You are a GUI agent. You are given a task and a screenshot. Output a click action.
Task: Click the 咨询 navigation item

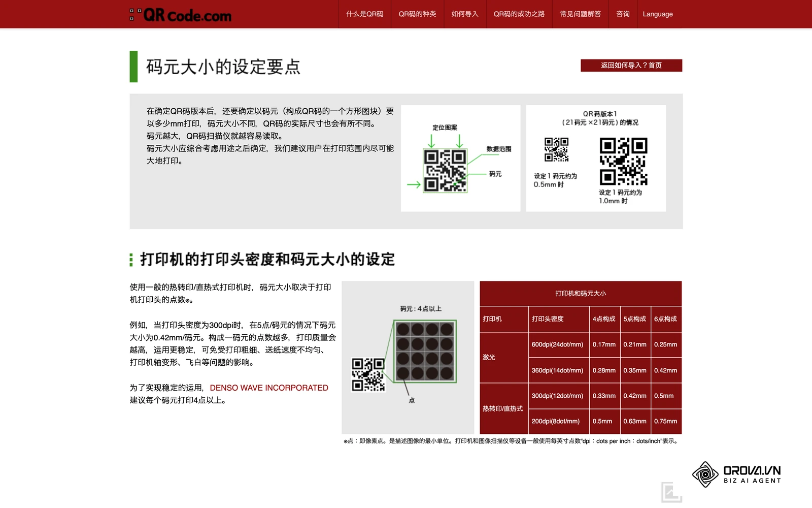pyautogui.click(x=623, y=14)
